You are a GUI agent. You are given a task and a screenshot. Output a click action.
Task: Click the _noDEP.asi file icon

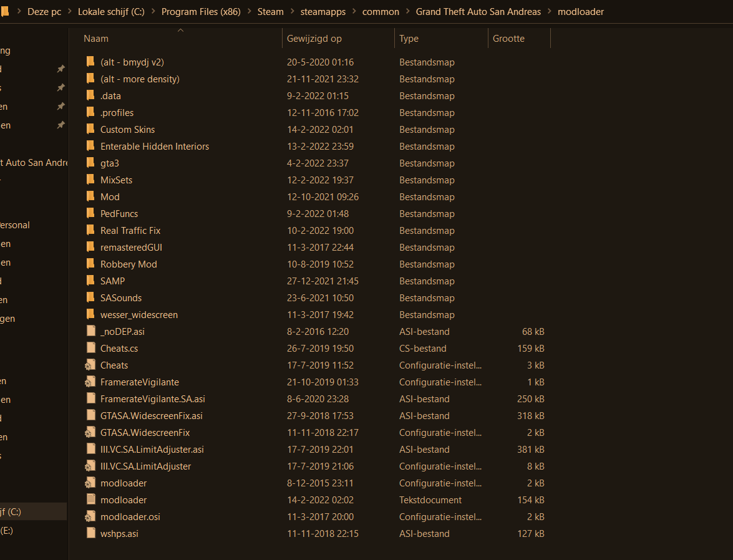(91, 331)
